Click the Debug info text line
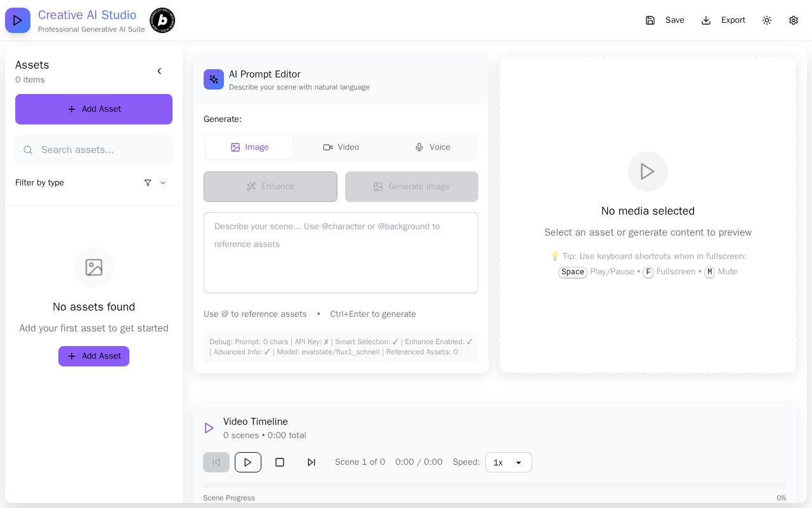The image size is (812, 508). [341, 347]
